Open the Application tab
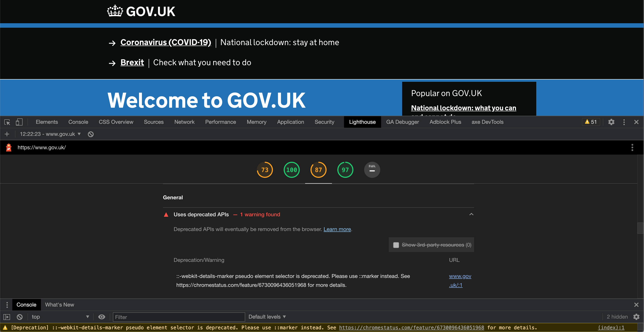This screenshot has width=644, height=332. 291,122
